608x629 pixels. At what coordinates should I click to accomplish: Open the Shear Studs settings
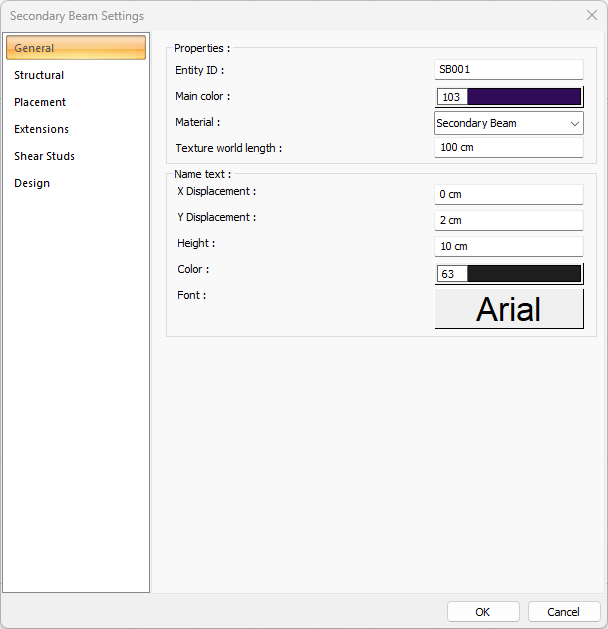pyautogui.click(x=45, y=156)
